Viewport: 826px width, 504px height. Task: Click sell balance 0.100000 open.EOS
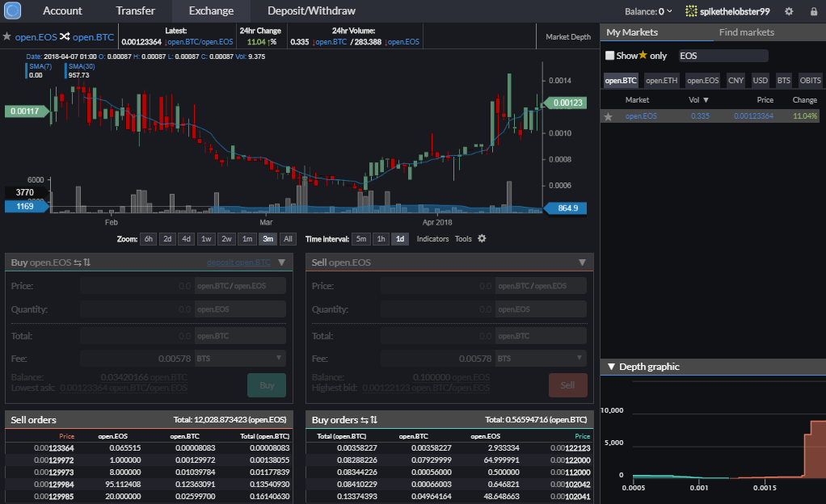pyautogui.click(x=452, y=377)
